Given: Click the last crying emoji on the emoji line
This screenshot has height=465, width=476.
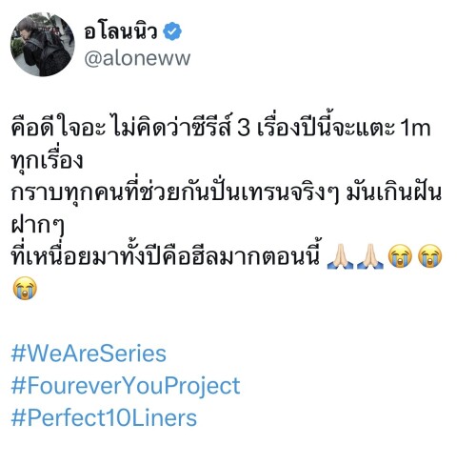Looking at the screenshot, I should (429, 256).
